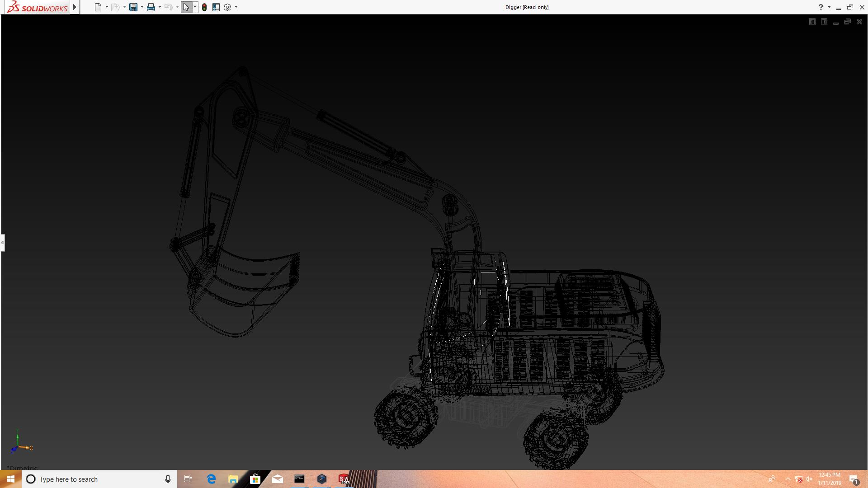
Task: Open the Options gear icon
Action: [227, 7]
